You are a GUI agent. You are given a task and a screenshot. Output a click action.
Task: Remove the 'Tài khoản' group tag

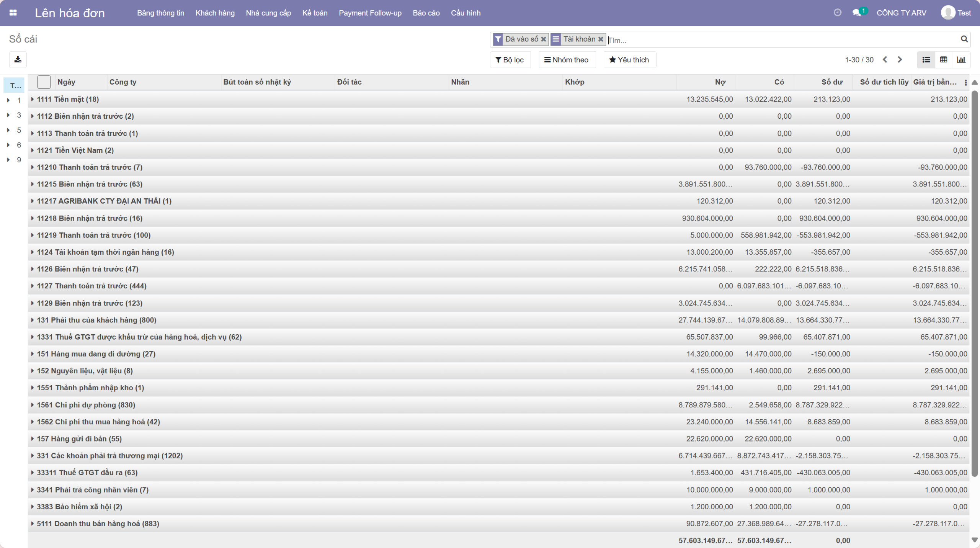coord(601,39)
